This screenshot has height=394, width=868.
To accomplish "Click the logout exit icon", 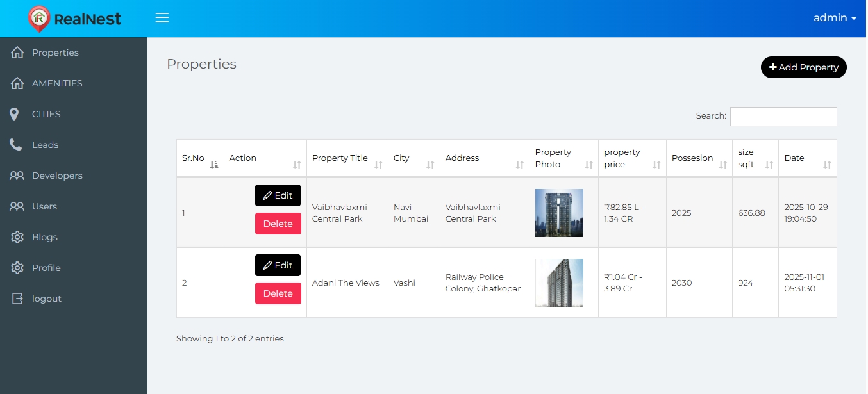I will click(17, 299).
